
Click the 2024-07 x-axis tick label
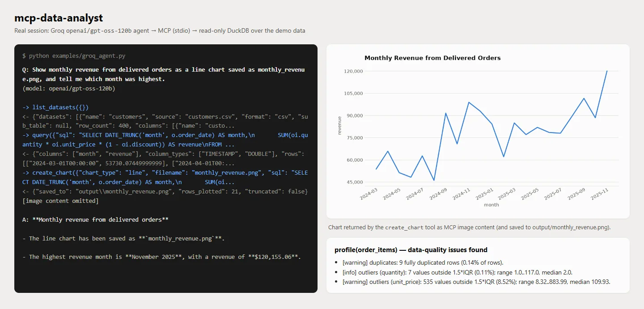click(415, 193)
